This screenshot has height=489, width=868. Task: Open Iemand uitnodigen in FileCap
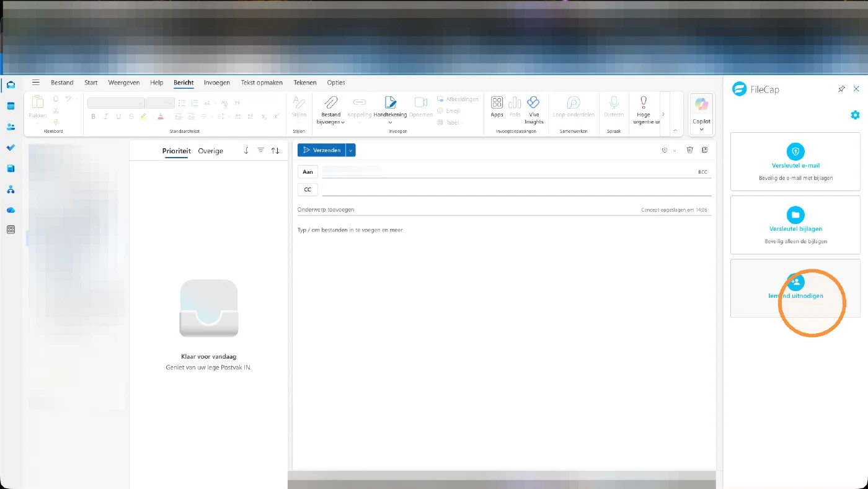pos(795,288)
